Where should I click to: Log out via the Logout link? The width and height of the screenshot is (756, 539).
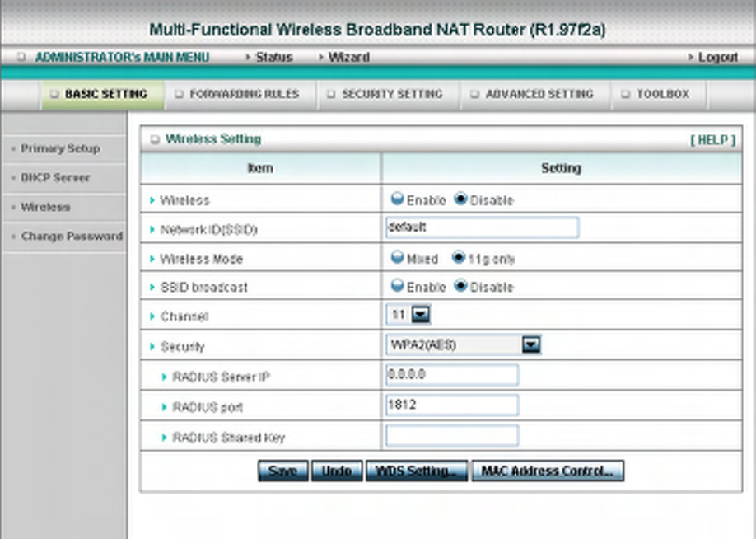point(718,57)
